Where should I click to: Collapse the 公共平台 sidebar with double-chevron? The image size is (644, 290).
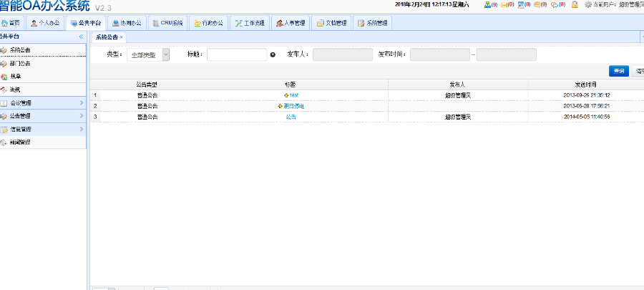[x=81, y=37]
